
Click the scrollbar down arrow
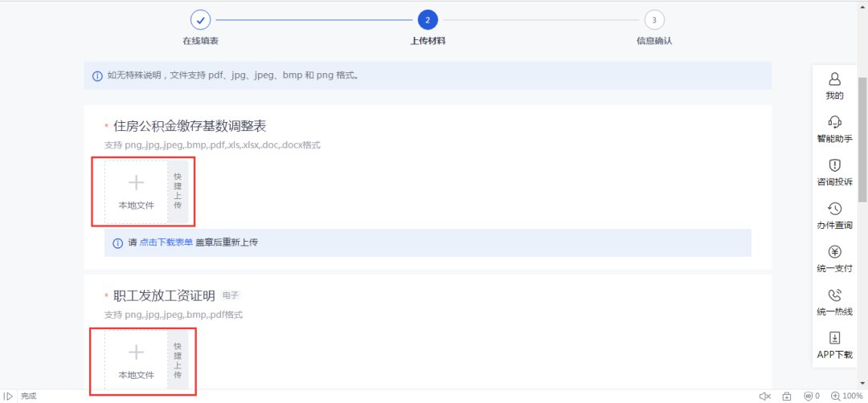coord(862,383)
